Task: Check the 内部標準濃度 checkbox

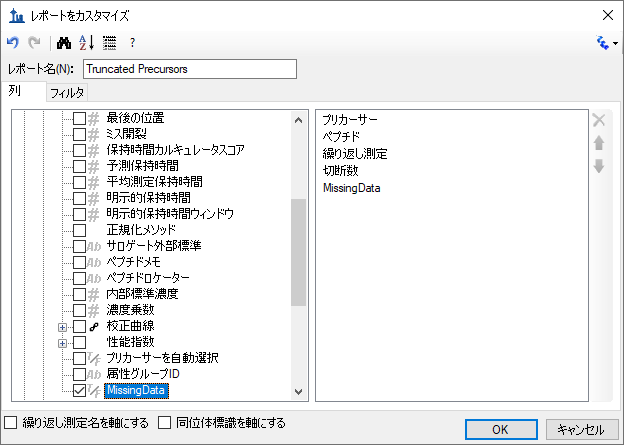Action: [80, 294]
